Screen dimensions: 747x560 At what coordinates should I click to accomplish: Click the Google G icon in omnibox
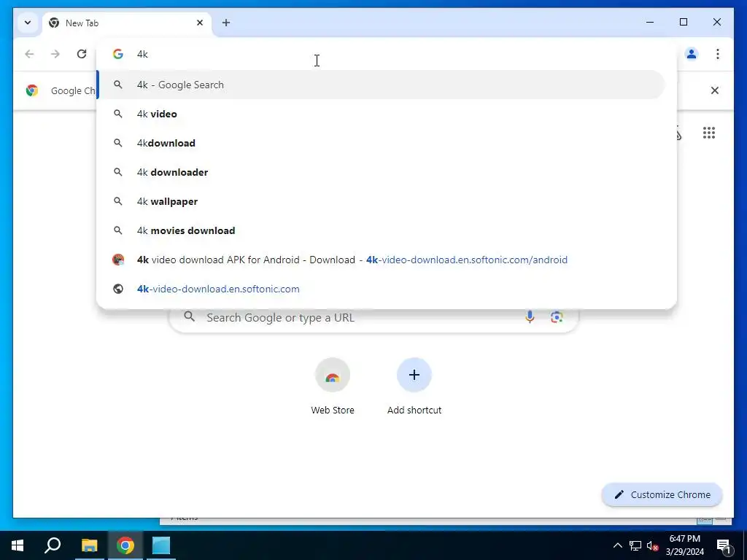[118, 54]
